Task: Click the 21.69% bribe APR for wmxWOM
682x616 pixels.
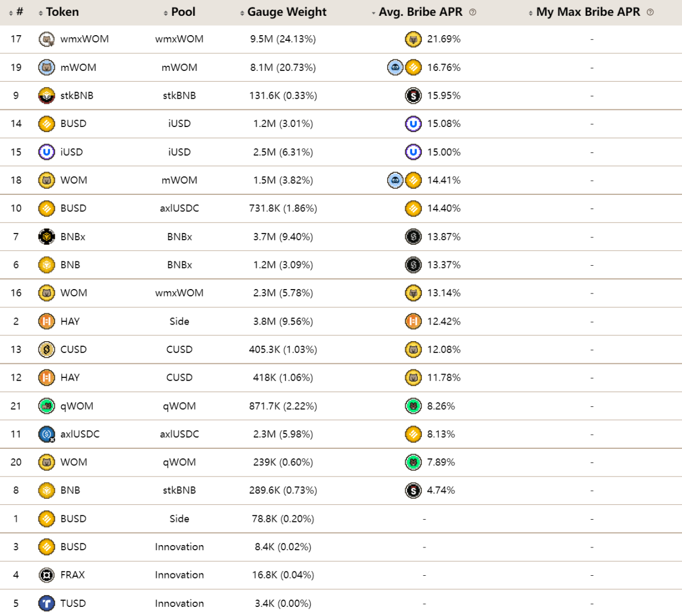Action: tap(443, 39)
